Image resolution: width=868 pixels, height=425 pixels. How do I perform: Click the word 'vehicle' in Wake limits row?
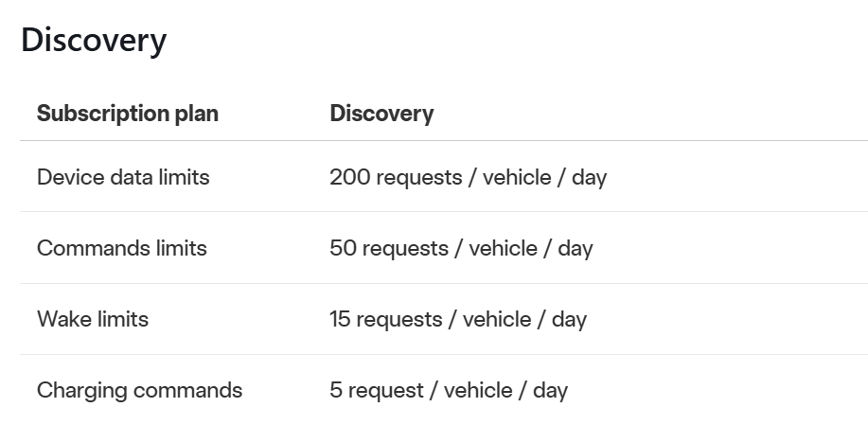(497, 319)
